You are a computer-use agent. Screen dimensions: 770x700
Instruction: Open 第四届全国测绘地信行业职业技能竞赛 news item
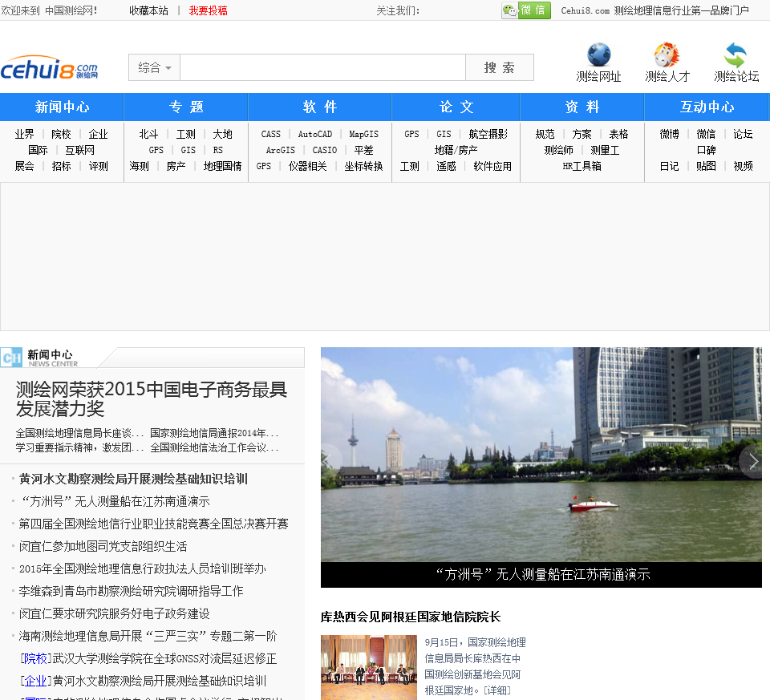pos(153,524)
